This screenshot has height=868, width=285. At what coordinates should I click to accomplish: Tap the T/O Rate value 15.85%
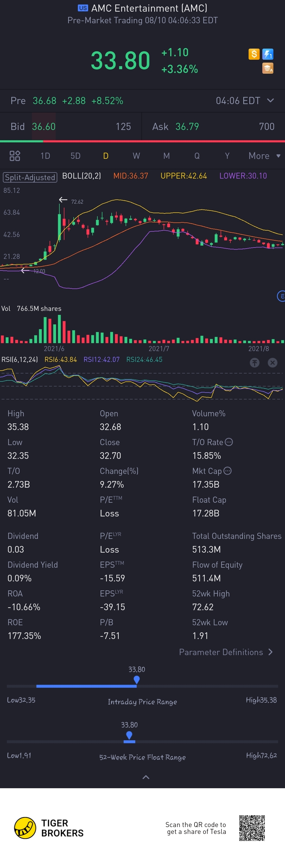[207, 456]
